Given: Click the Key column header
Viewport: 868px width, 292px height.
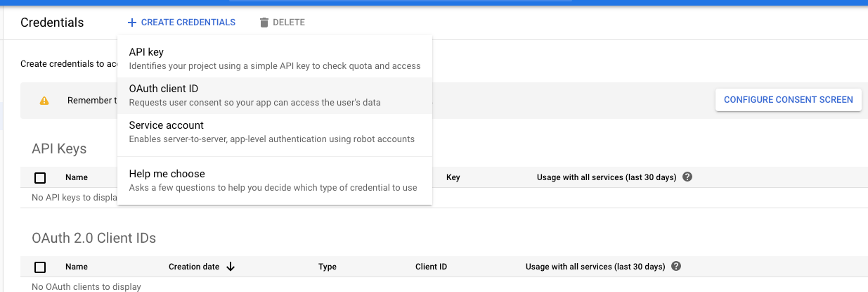Looking at the screenshot, I should 453,177.
